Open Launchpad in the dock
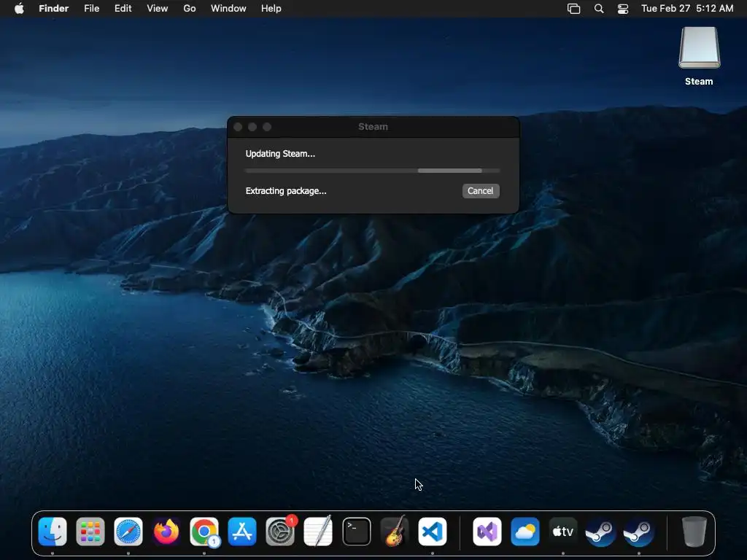Image resolution: width=747 pixels, height=560 pixels. coord(90,532)
